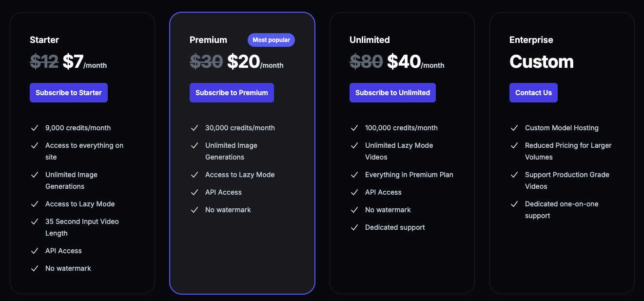Click the Most popular badge
This screenshot has height=301, width=644.
[x=271, y=40]
